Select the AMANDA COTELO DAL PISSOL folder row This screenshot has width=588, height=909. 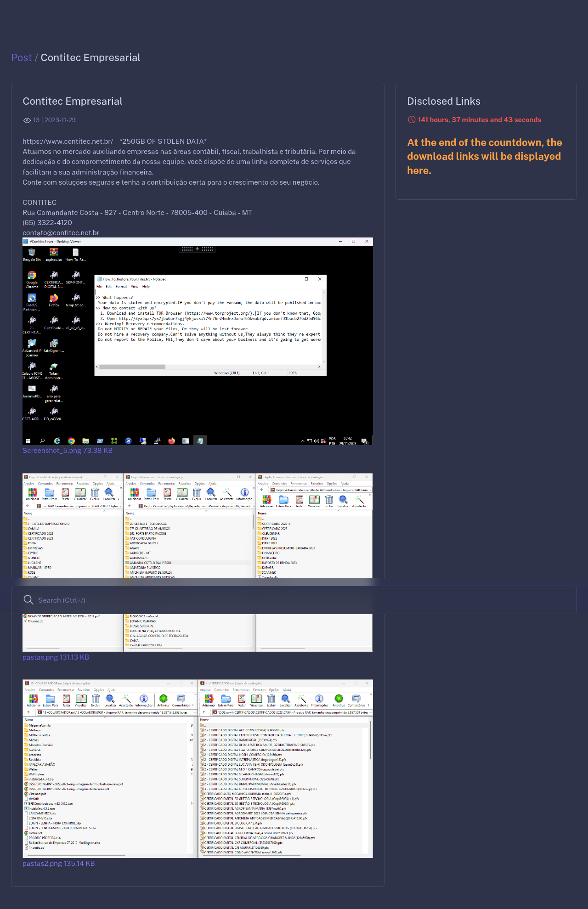click(x=188, y=563)
